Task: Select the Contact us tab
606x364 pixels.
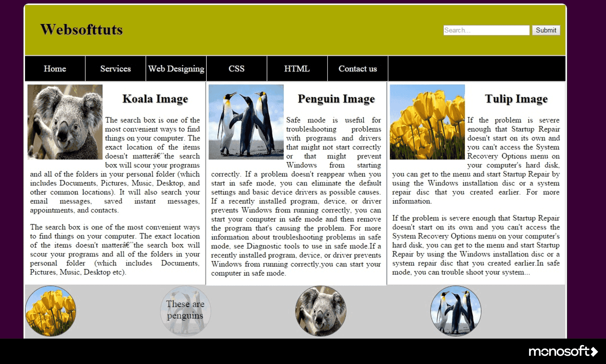Action: pos(358,68)
